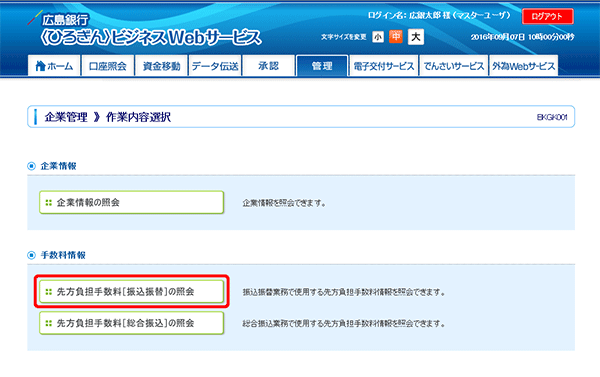
Task: Open the でんさいサービス tab
Action: click(454, 66)
